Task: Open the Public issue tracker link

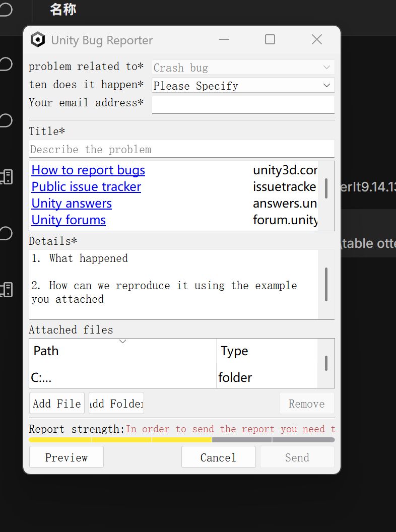Action: (x=86, y=186)
